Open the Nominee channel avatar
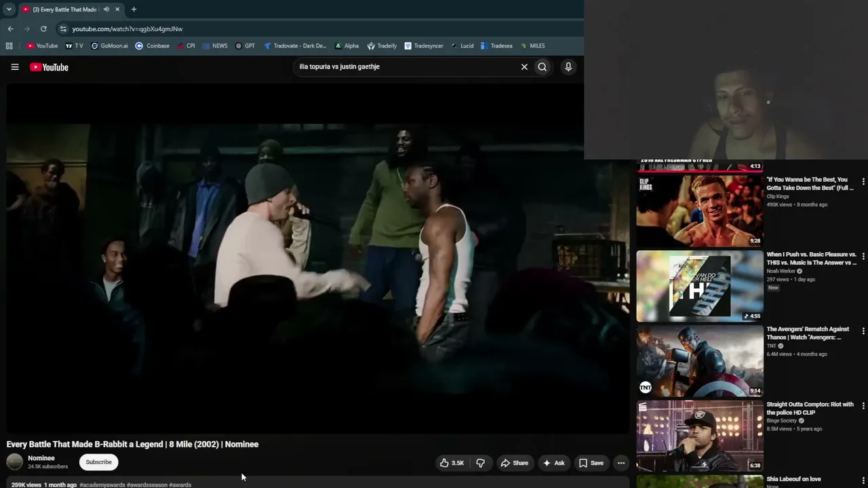The height and width of the screenshot is (488, 868). [x=14, y=462]
